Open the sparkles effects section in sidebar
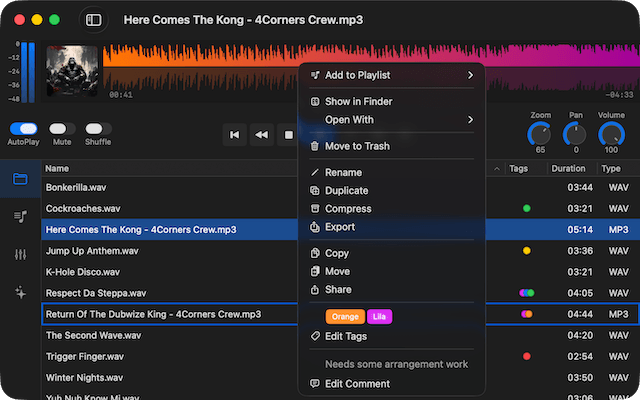Screen dimensions: 640x400 click(x=20, y=292)
